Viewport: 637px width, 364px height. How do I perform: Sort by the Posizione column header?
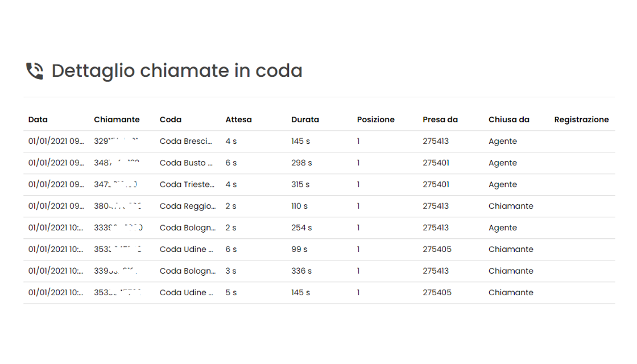[376, 119]
